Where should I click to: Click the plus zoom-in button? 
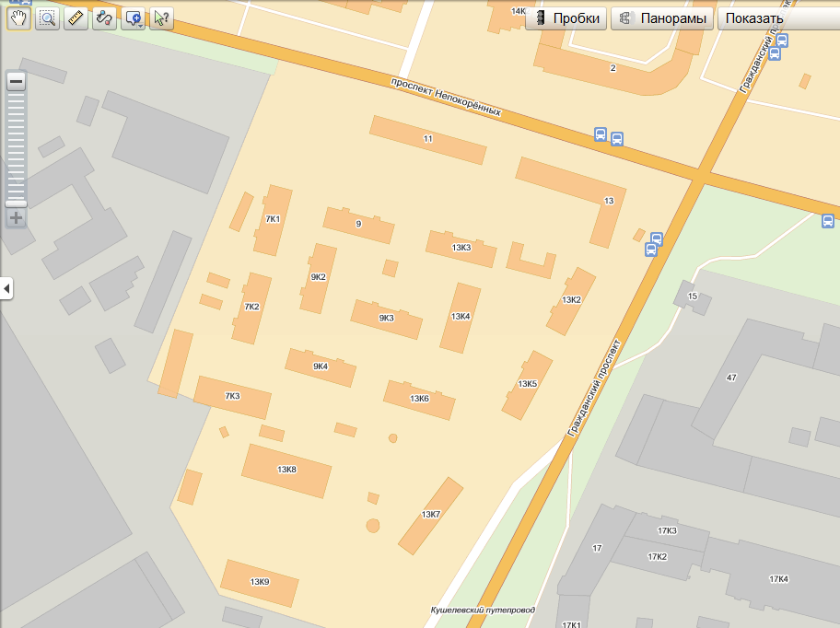point(16,218)
